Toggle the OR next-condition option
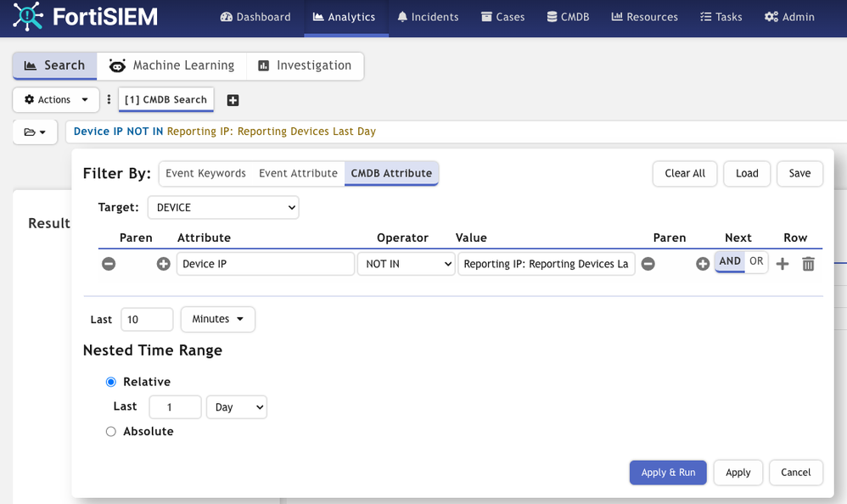This screenshot has height=504, width=847. pyautogui.click(x=756, y=261)
